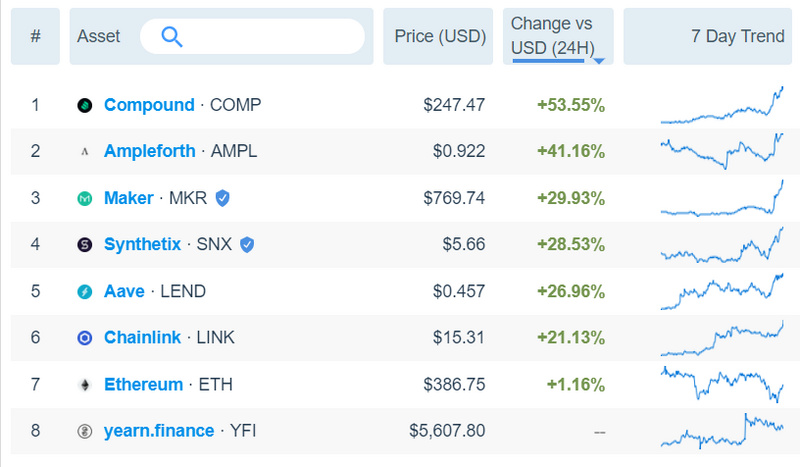Sort by the # rank column header
The width and height of the screenshot is (800, 467).
coord(36,37)
